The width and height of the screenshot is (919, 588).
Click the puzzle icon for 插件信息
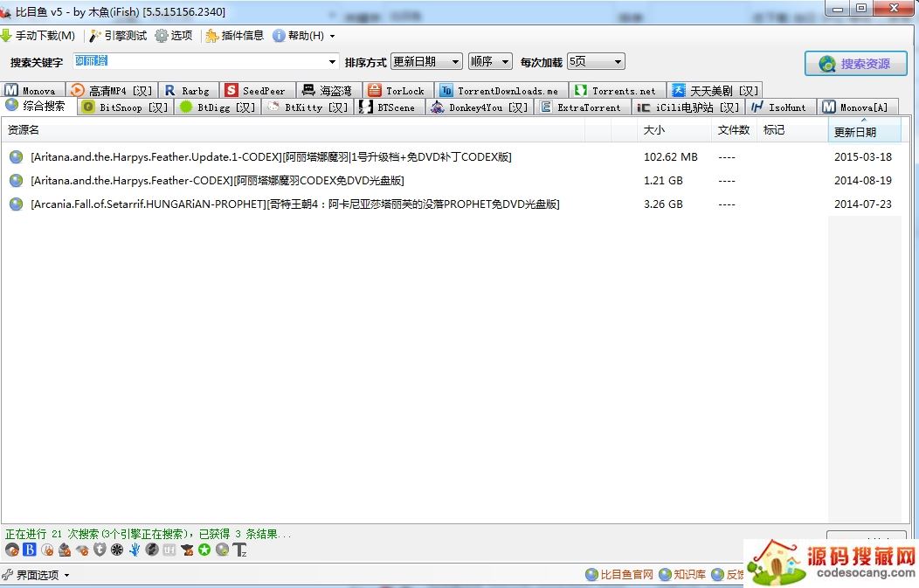211,36
